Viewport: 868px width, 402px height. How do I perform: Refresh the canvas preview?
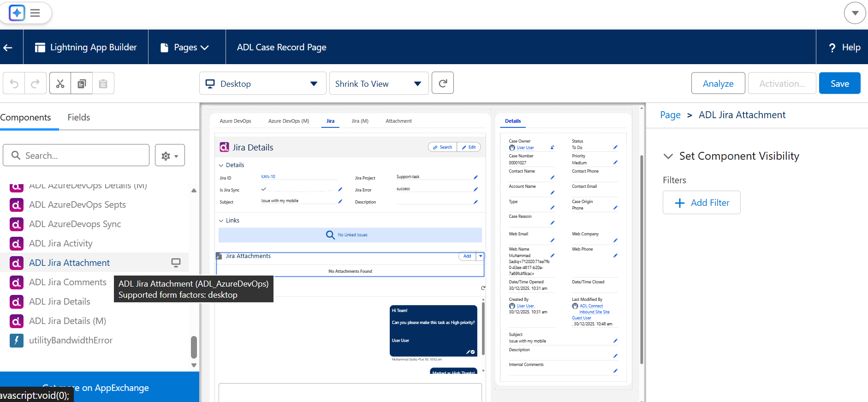443,83
